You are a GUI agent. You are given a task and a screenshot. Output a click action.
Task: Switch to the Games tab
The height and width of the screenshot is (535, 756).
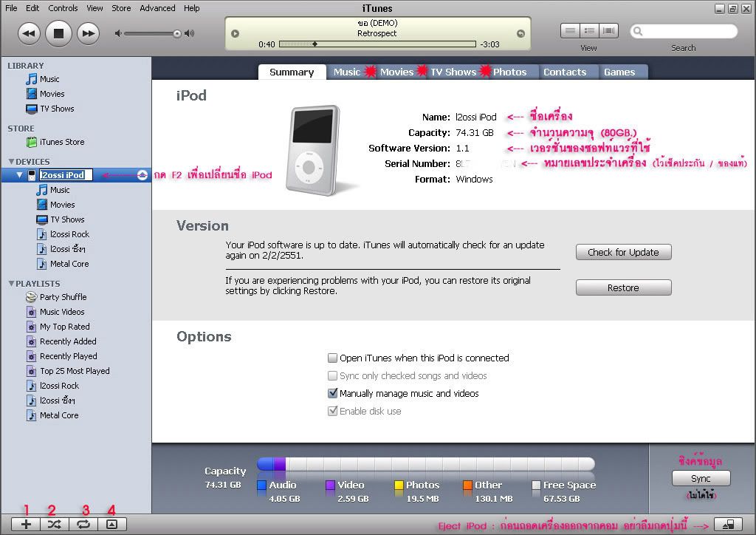point(619,72)
